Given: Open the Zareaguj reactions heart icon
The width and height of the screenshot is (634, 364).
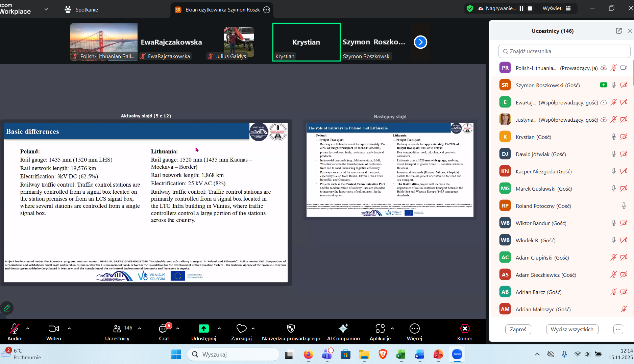Looking at the screenshot, I should click(x=241, y=329).
